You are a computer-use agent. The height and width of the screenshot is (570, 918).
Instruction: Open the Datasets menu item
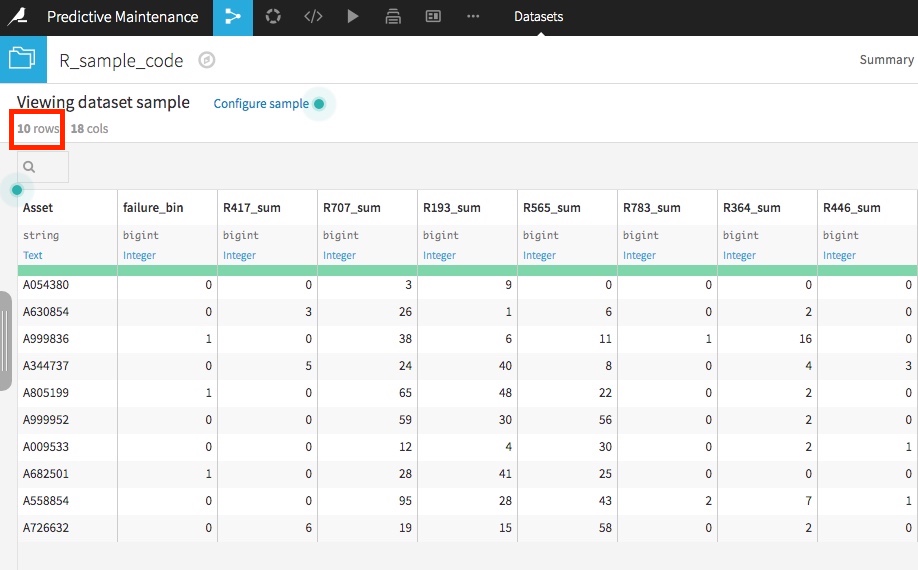[539, 16]
